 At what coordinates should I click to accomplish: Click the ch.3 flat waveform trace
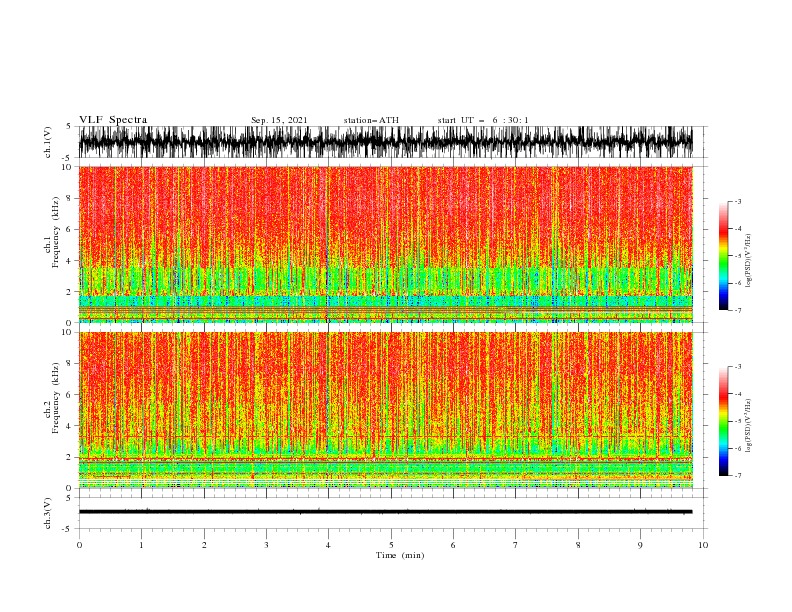click(x=385, y=512)
